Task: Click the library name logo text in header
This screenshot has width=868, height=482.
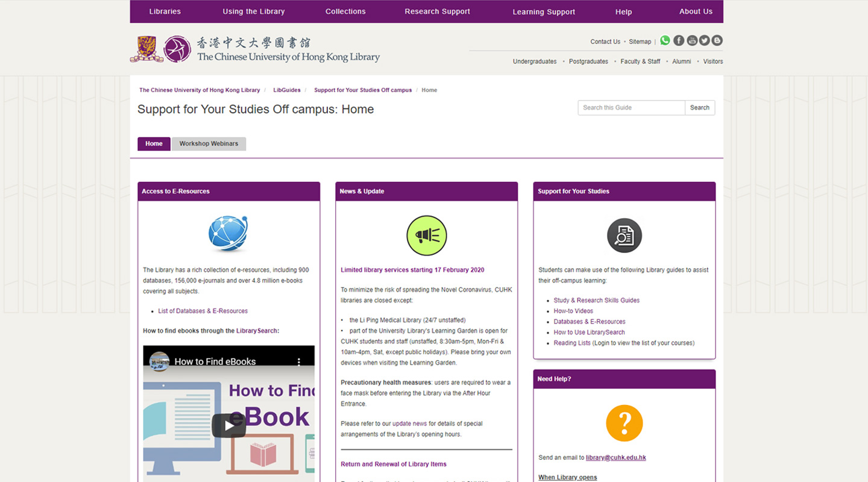Action: coord(288,49)
